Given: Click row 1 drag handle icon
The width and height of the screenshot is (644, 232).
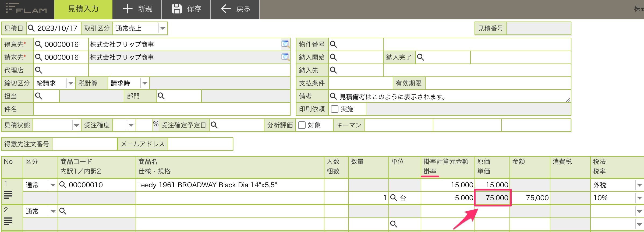Looking at the screenshot, I should 8,195.
